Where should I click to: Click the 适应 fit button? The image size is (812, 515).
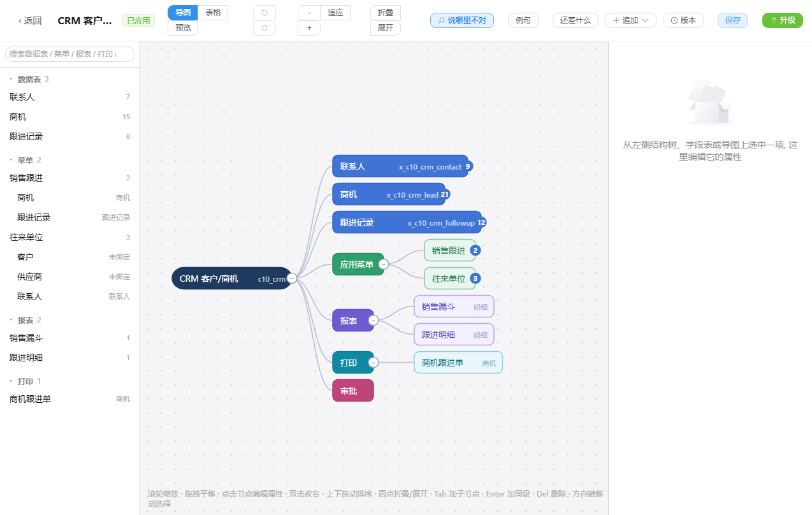tap(335, 13)
